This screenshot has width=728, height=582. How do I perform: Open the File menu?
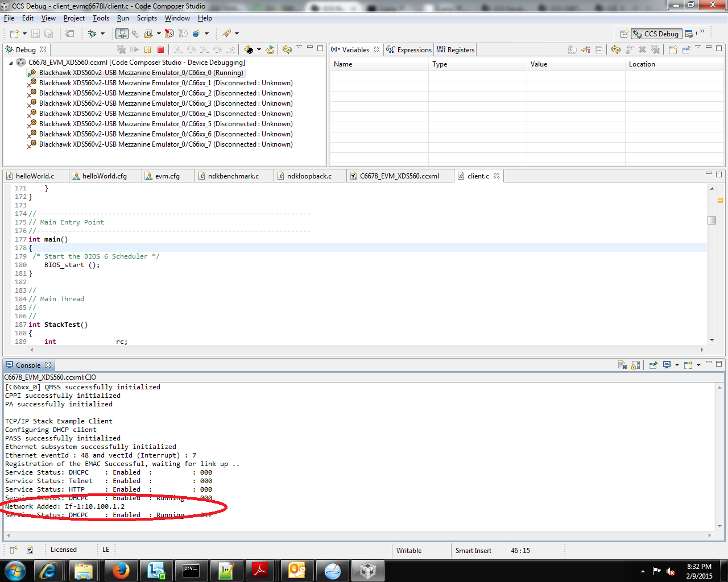click(x=9, y=18)
